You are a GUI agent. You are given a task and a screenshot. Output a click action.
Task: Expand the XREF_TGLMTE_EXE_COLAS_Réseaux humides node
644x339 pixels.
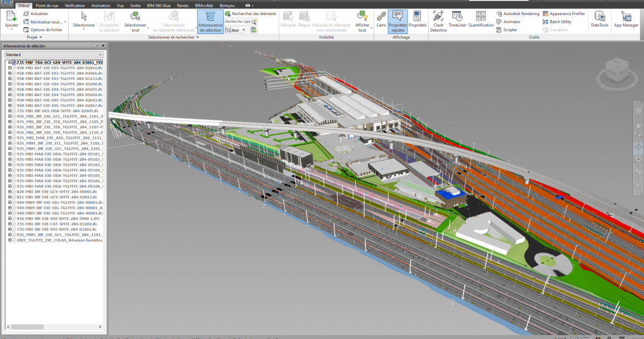[10, 241]
